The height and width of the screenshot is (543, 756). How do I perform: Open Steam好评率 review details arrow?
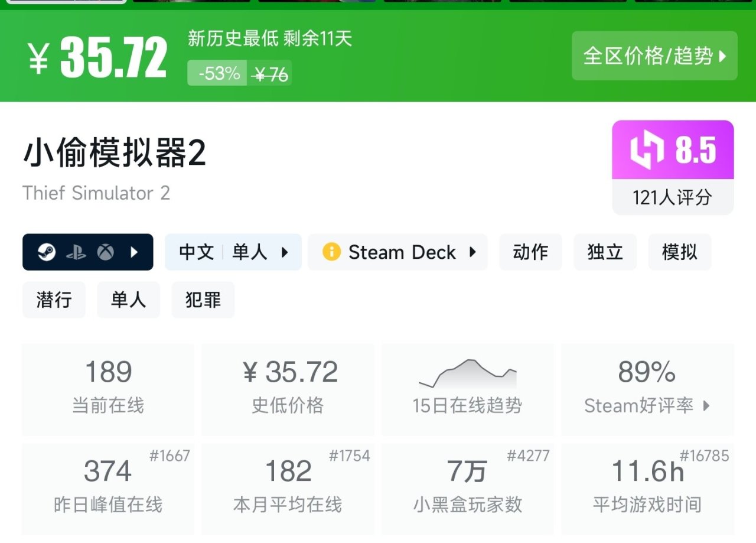click(x=706, y=406)
